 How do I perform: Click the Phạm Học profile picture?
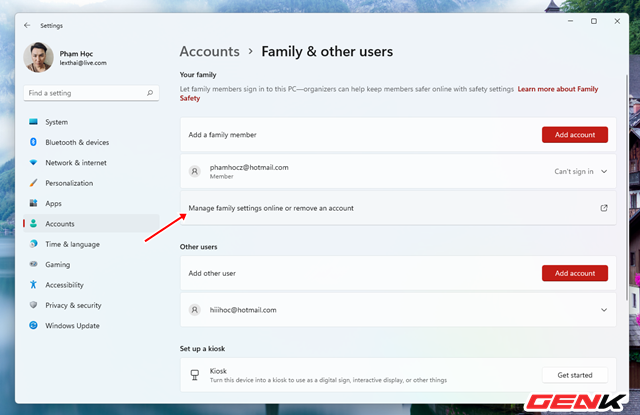coord(38,58)
